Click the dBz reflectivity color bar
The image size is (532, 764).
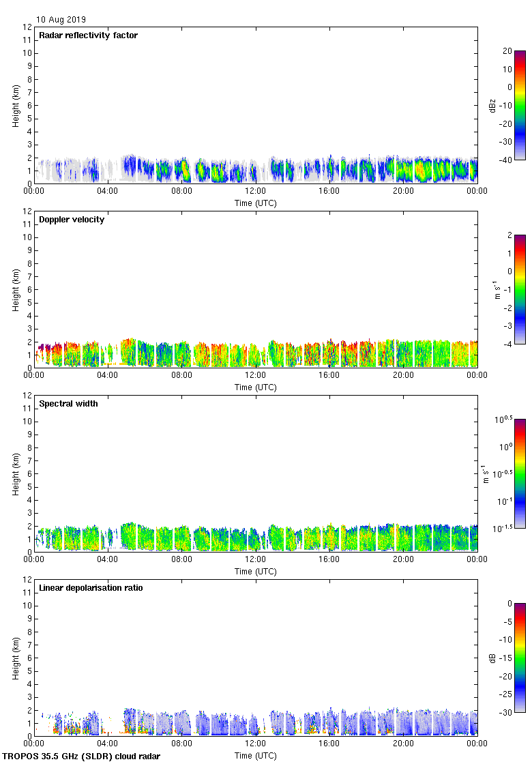coord(519,105)
